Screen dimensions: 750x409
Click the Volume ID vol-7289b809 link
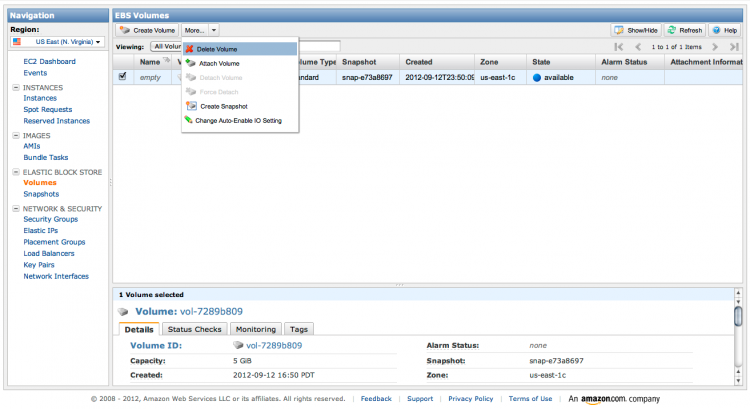[274, 345]
